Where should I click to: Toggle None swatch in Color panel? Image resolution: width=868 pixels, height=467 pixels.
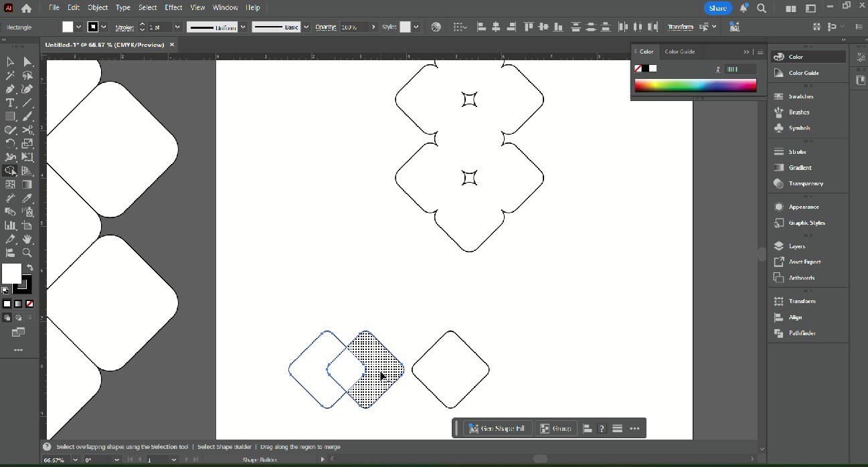pyautogui.click(x=638, y=68)
